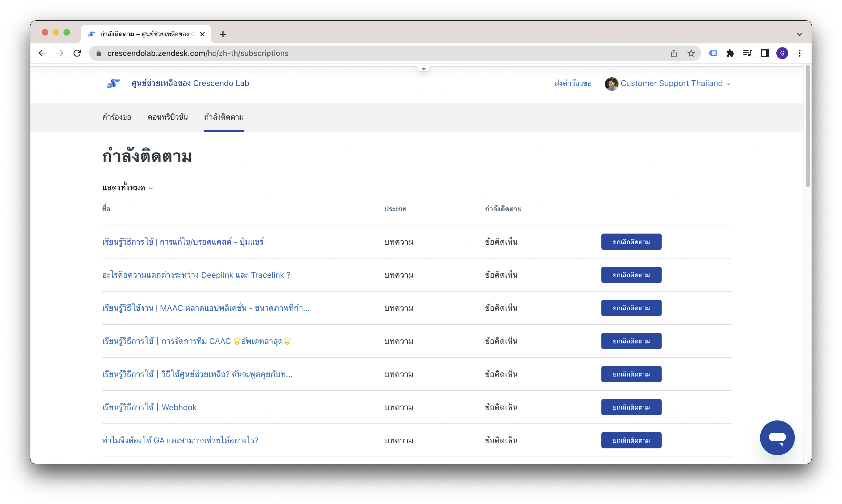
Task: Click the share page icon in the address bar
Action: point(674,53)
